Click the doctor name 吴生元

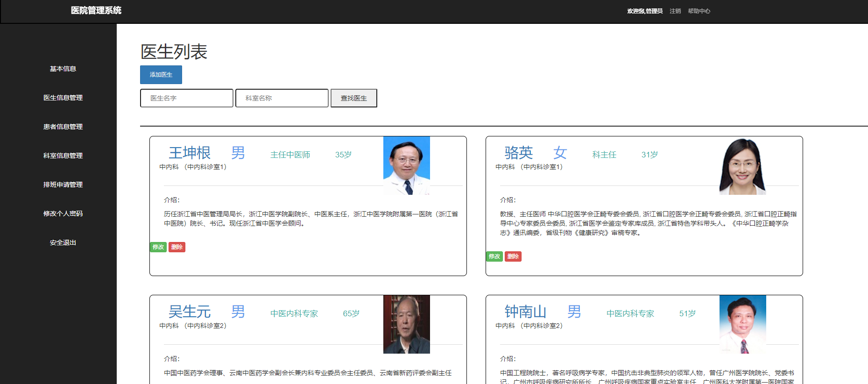point(190,312)
